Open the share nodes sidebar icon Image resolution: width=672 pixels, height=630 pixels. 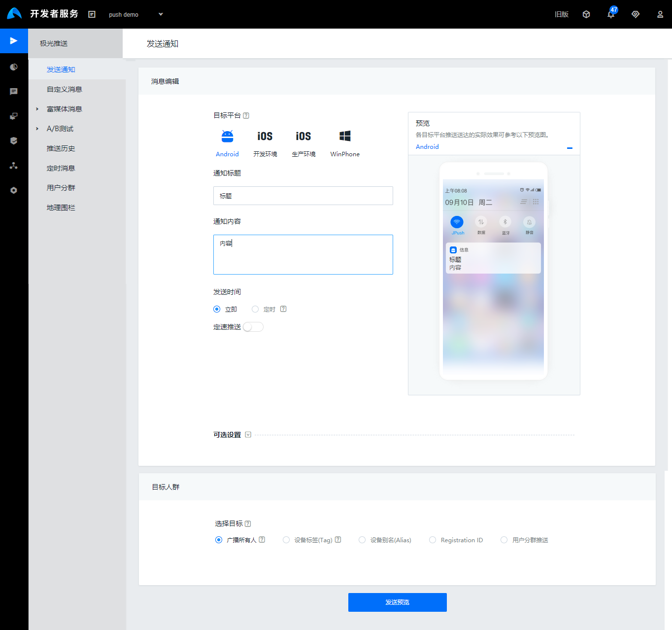tap(14, 166)
